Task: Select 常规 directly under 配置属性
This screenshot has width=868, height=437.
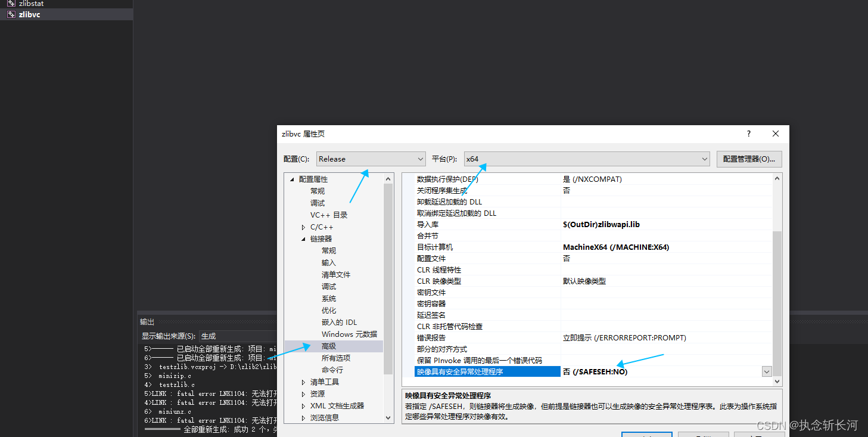Action: tap(318, 191)
